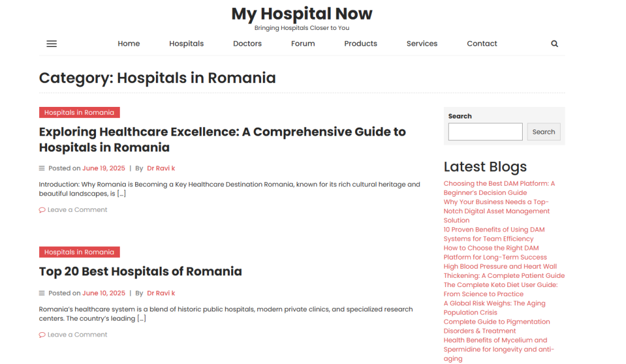This screenshot has width=626, height=364.
Task: Click Hospitals in Romania tag above Top 20 post
Action: coord(79,252)
